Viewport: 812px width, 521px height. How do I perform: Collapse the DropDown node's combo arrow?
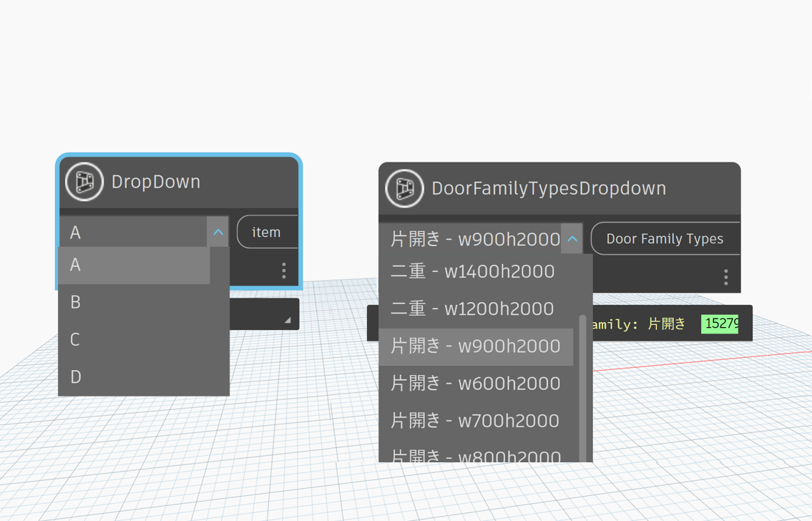tap(218, 233)
